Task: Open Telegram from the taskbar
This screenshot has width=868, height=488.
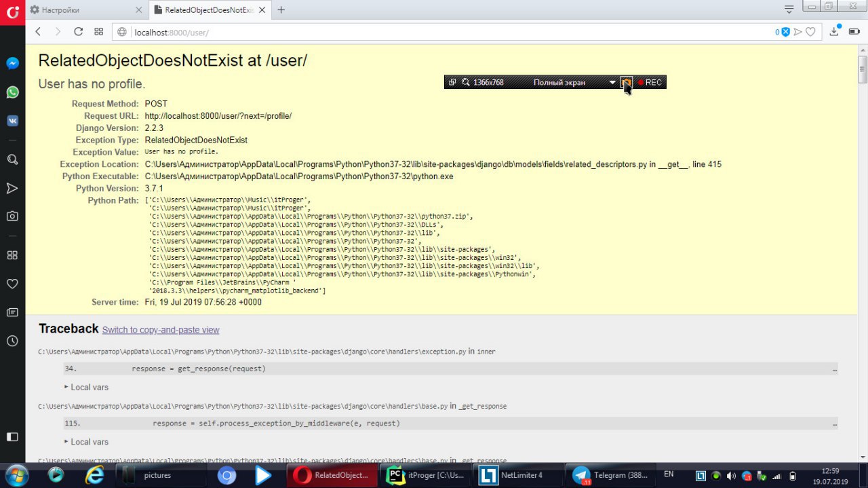Action: point(612,475)
